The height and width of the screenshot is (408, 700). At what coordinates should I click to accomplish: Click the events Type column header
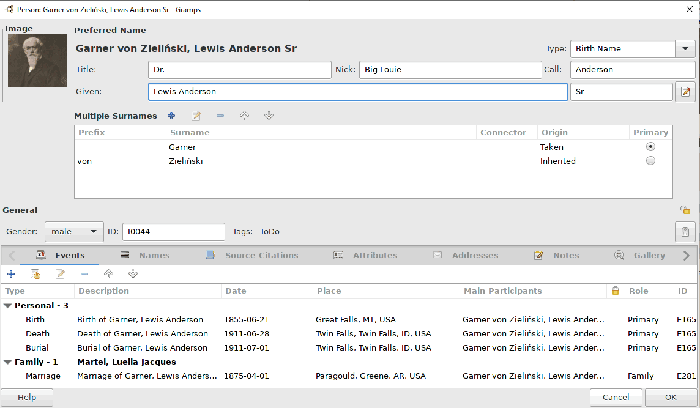[38, 291]
